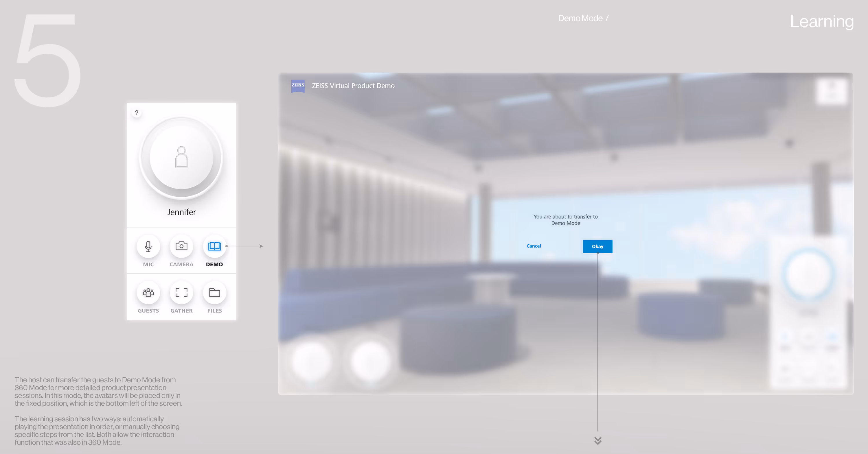Click the DEMO label text

coord(214,264)
